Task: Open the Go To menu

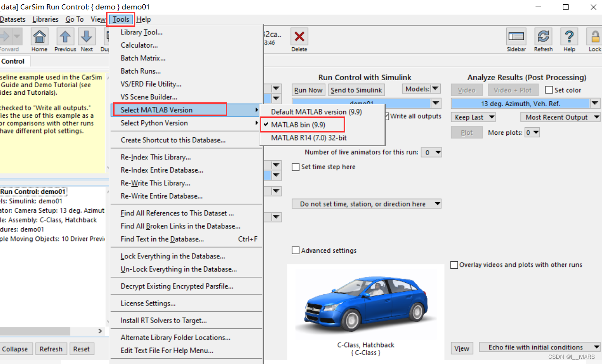Action: click(x=74, y=19)
